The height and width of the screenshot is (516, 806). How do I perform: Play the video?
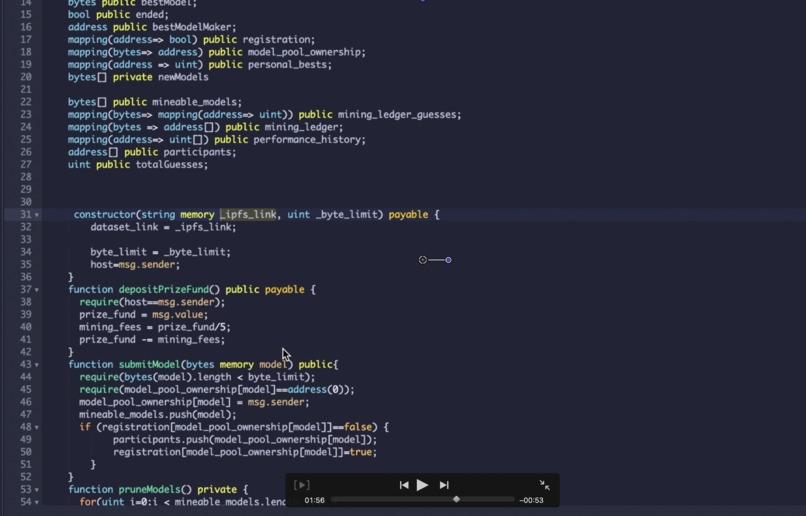[x=422, y=485]
